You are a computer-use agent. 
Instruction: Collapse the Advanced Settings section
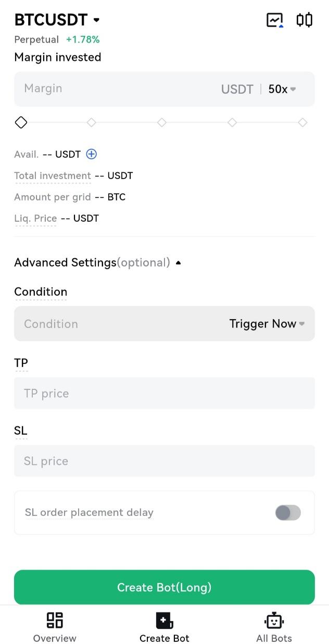(178, 263)
